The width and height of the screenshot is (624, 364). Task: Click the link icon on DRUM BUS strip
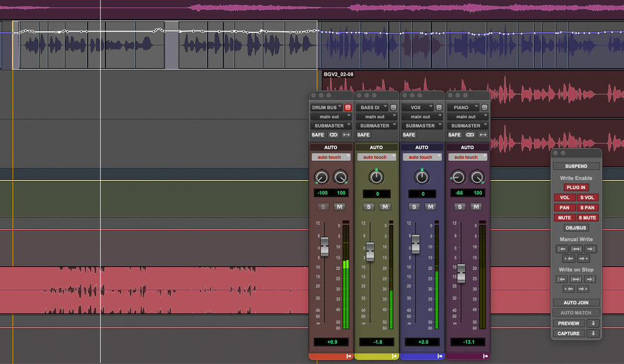tap(334, 135)
